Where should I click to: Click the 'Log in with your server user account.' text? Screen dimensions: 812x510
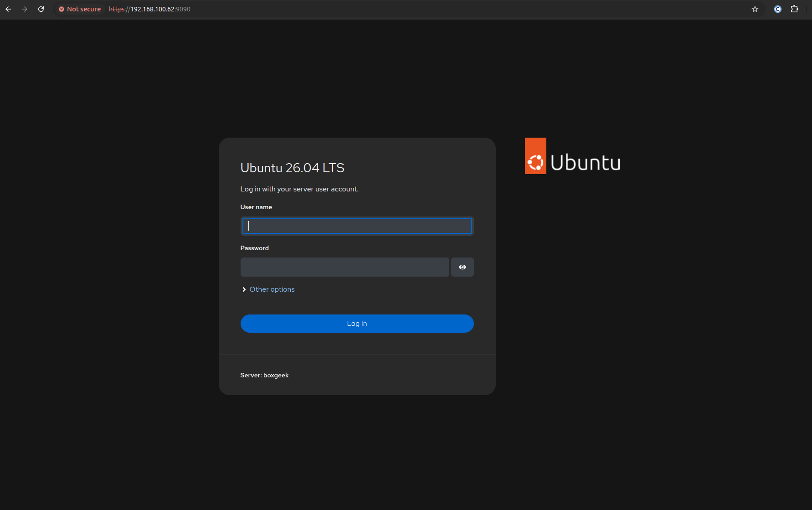299,189
